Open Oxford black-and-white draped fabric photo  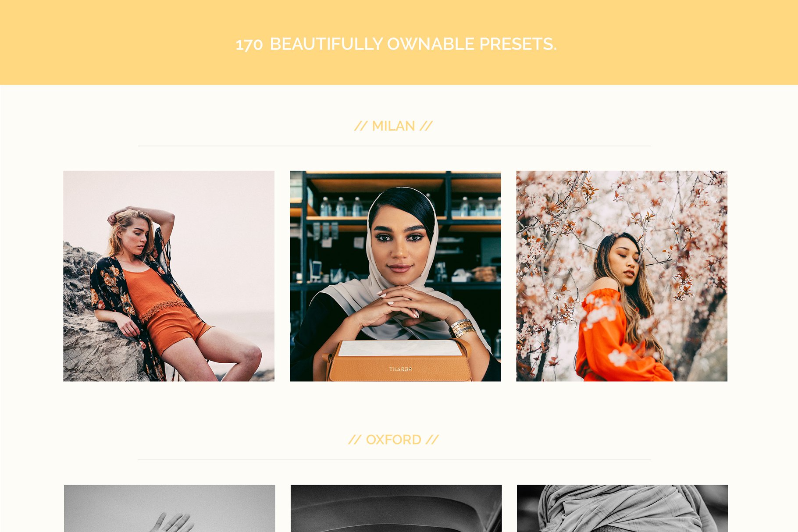(x=623, y=508)
